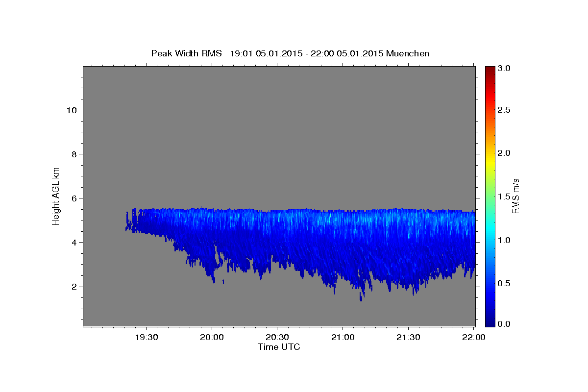Screen dimensions: 588x392
Task: Click the 21:00 time tick label
Action: click(x=343, y=338)
